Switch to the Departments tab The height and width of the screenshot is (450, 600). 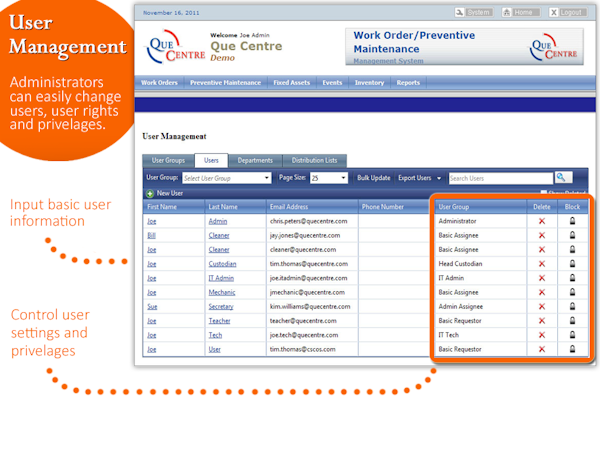click(255, 160)
